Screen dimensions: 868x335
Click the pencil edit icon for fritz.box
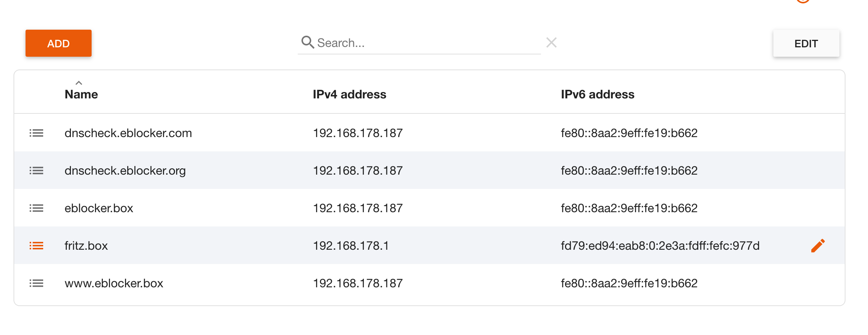pos(818,246)
